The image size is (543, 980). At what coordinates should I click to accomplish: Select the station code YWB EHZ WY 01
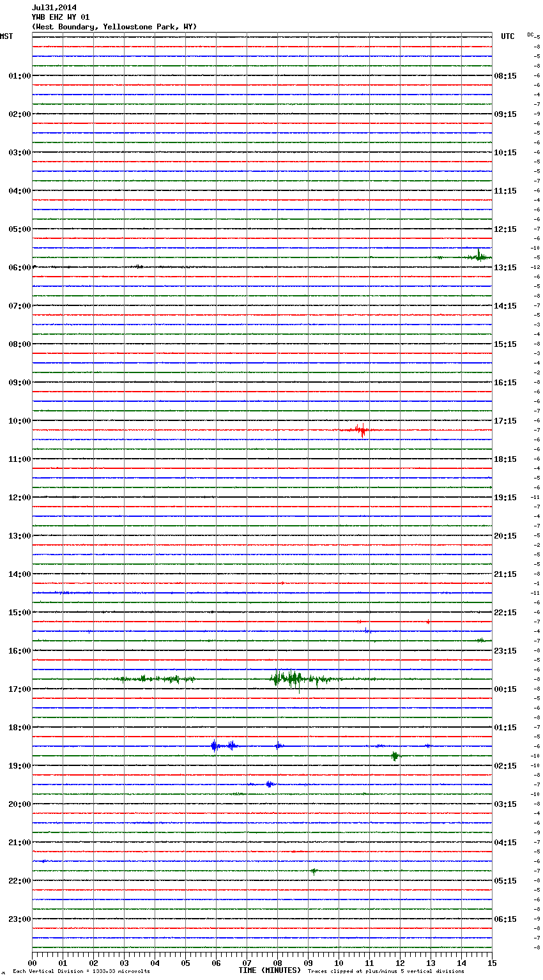(x=61, y=17)
